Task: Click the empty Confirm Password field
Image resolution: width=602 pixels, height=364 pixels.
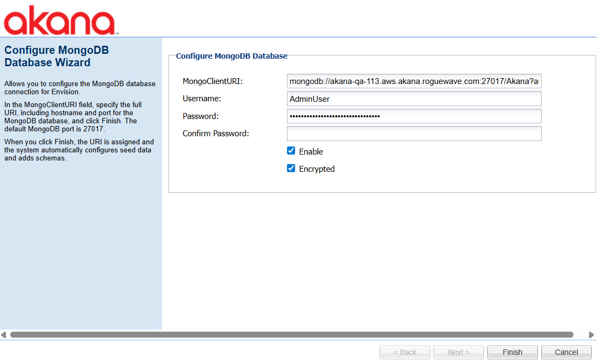Action: pyautogui.click(x=414, y=134)
